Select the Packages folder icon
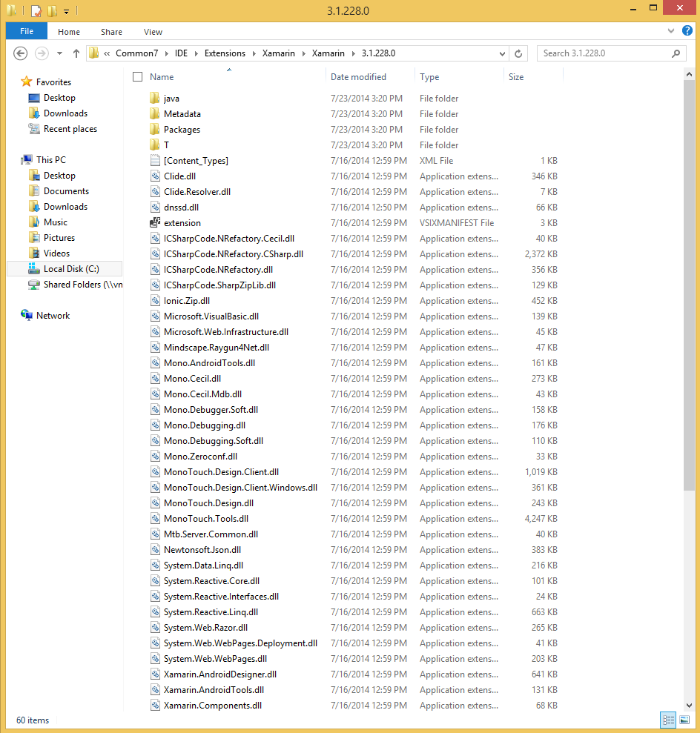The width and height of the screenshot is (700, 733). click(155, 129)
